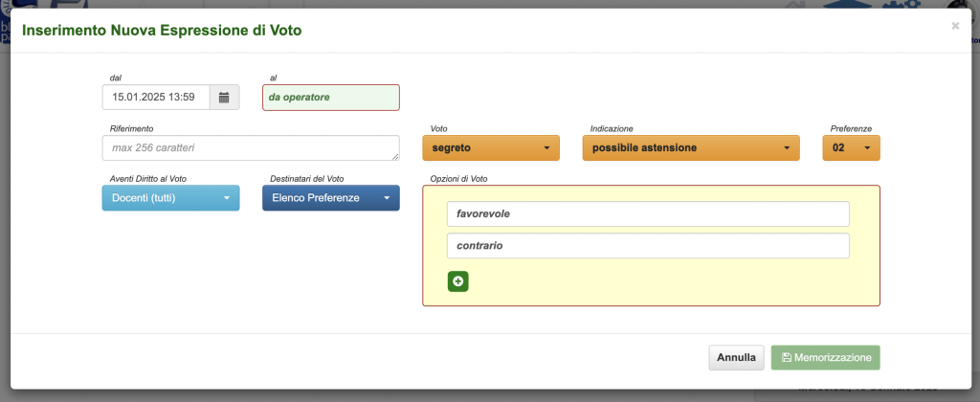This screenshot has height=402, width=980.
Task: Open the calendar date picker icon
Action: click(224, 97)
